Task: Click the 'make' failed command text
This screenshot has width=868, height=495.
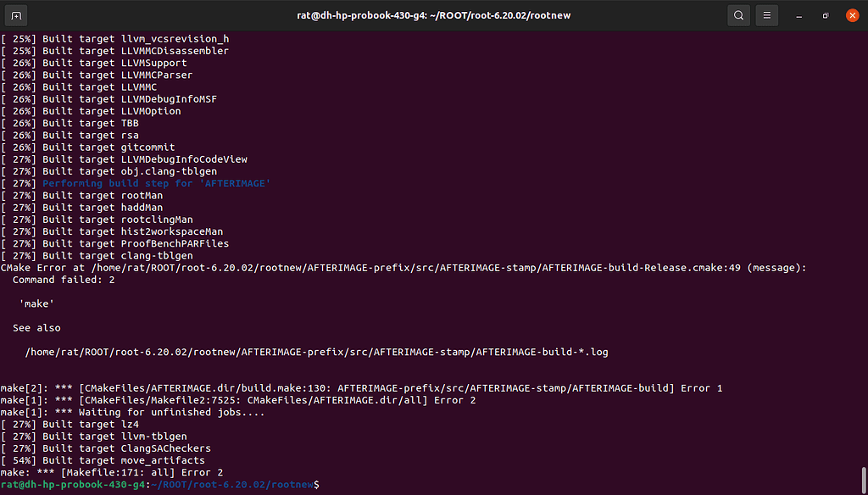Action: [36, 303]
